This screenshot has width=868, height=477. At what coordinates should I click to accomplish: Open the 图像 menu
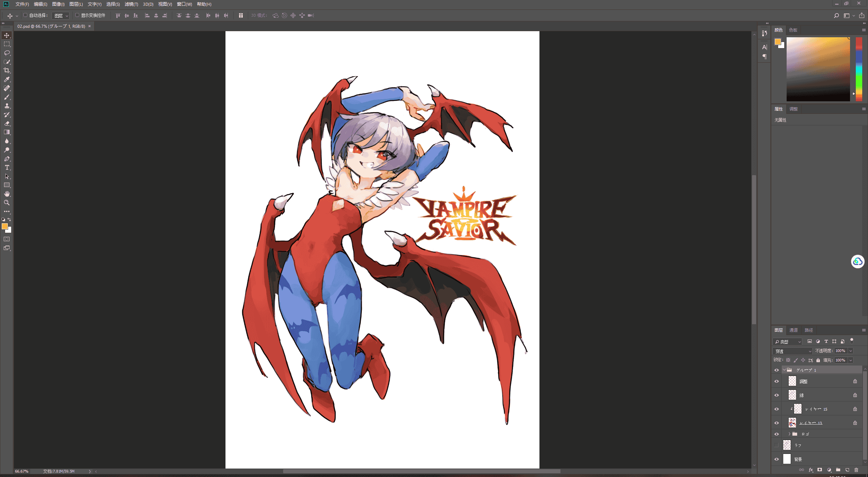point(58,4)
